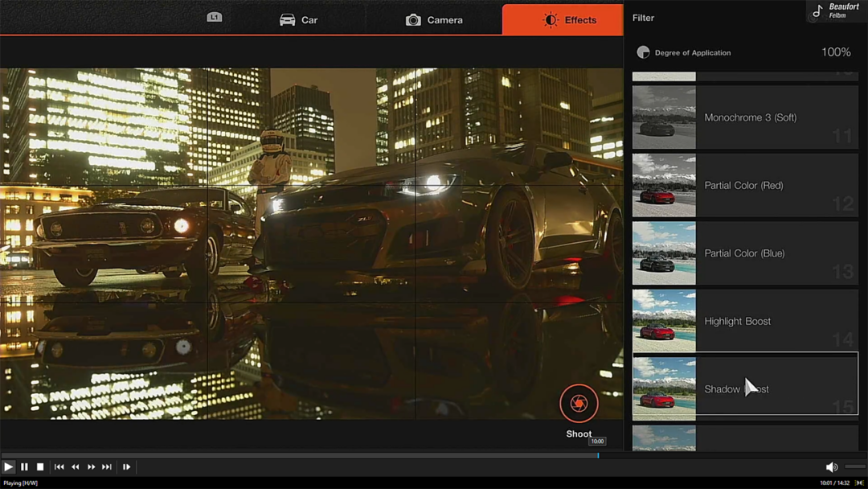Switch to the Camera tab
This screenshot has height=489, width=868.
click(434, 20)
